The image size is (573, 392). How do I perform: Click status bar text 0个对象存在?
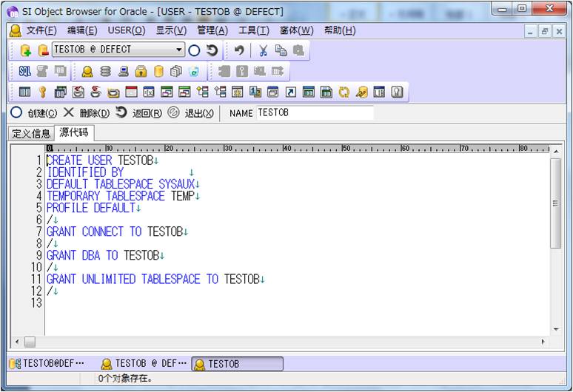click(x=125, y=379)
